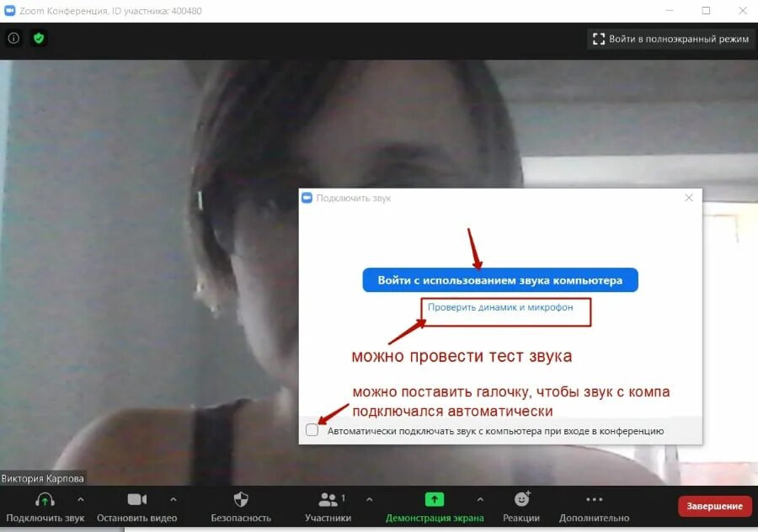Open the More options dots icon
758x532 pixels.
(x=594, y=500)
